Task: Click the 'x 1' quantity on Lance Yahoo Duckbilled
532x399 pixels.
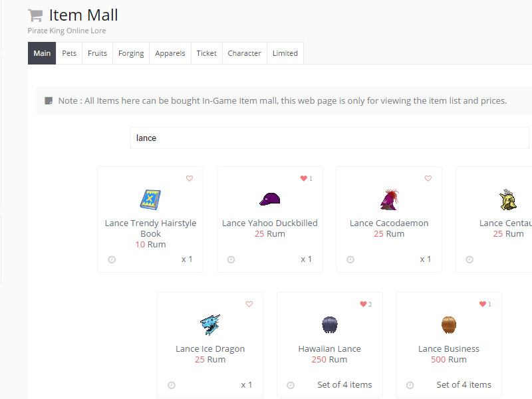Action: coord(306,259)
